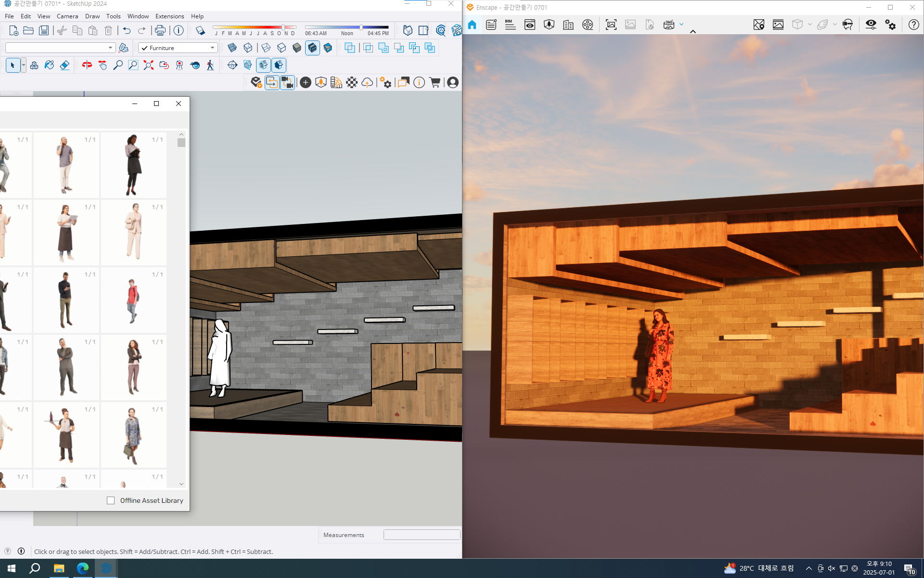Adjust the shadow time-of-day slider
Image resolution: width=924 pixels, height=578 pixels.
click(361, 27)
